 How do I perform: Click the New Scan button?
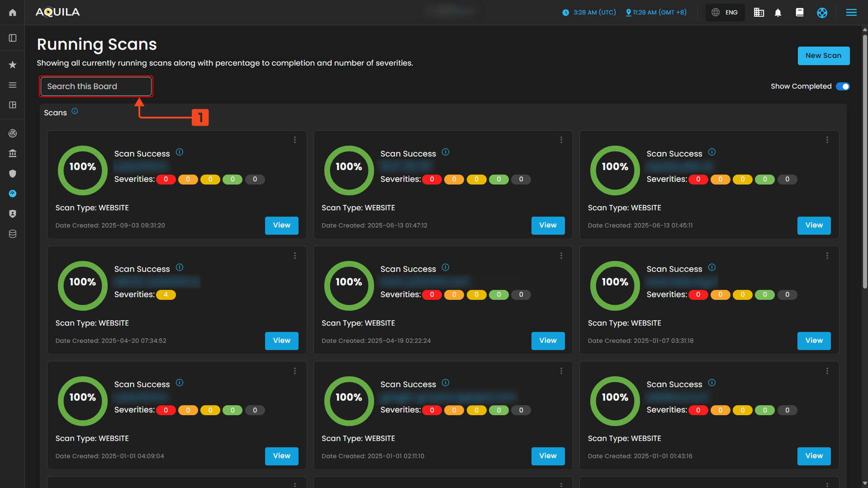(x=823, y=56)
